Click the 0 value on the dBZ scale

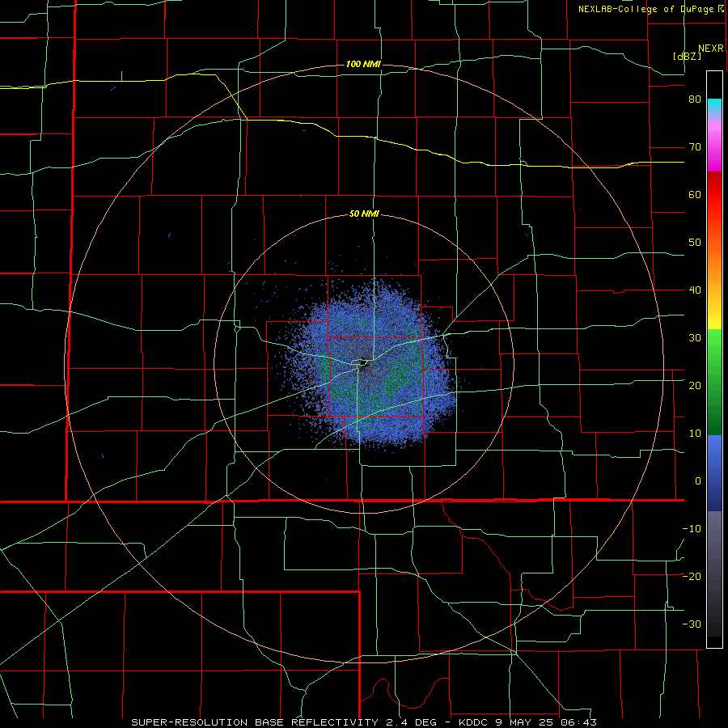pyautogui.click(x=698, y=481)
